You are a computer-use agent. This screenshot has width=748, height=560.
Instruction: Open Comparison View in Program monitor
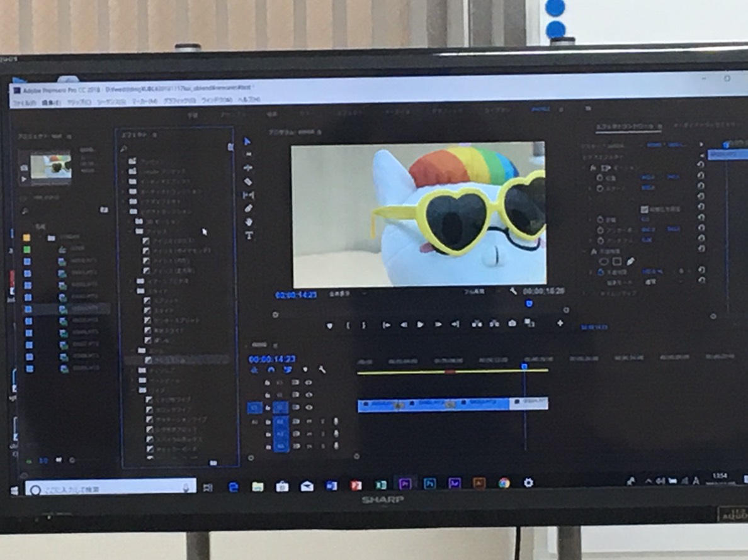529,323
